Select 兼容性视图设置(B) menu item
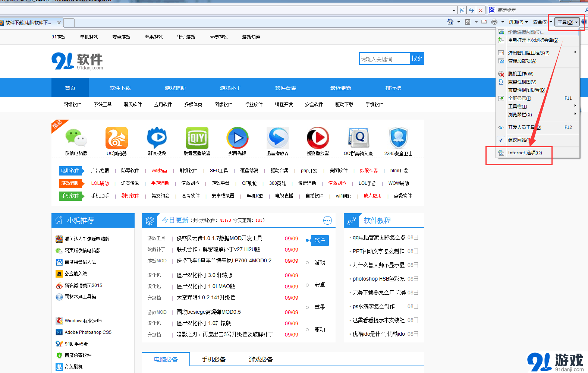Viewport: 588px width, 373px height. tap(538, 90)
